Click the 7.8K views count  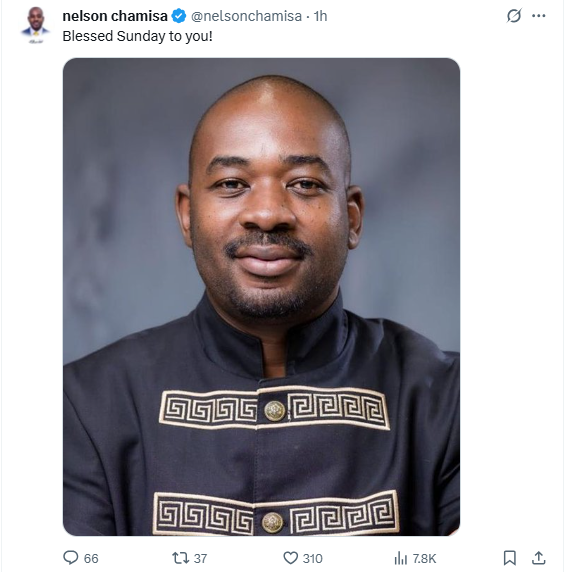[424, 558]
